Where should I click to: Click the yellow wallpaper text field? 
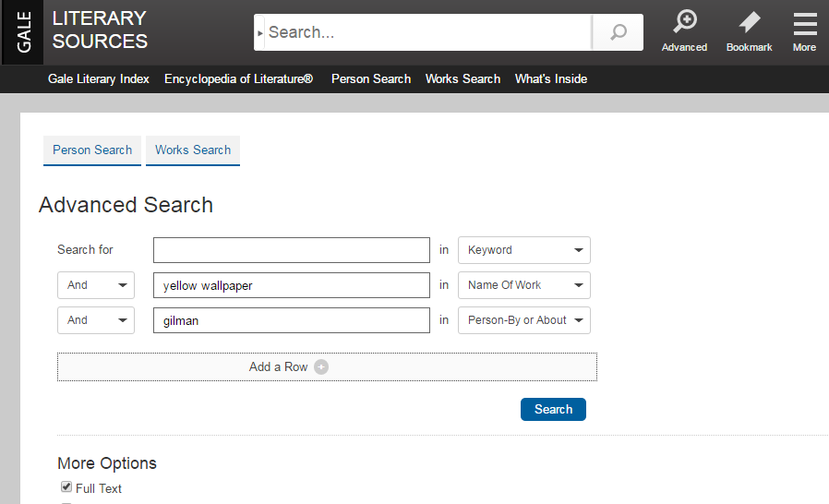[x=292, y=285]
